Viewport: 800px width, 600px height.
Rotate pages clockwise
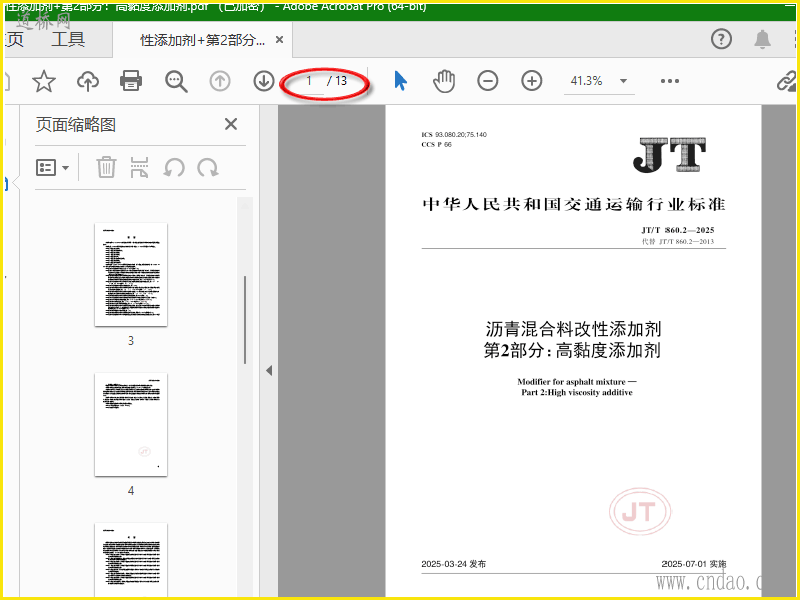(x=208, y=167)
